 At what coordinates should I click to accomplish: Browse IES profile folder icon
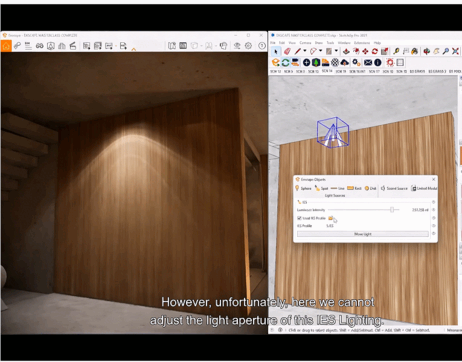pos(330,218)
